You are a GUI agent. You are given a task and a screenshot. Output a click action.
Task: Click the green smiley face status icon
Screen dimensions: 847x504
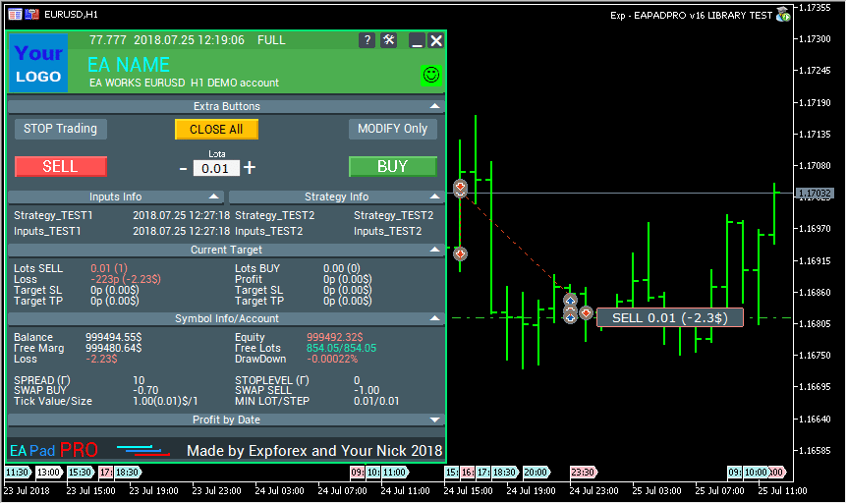pyautogui.click(x=430, y=75)
